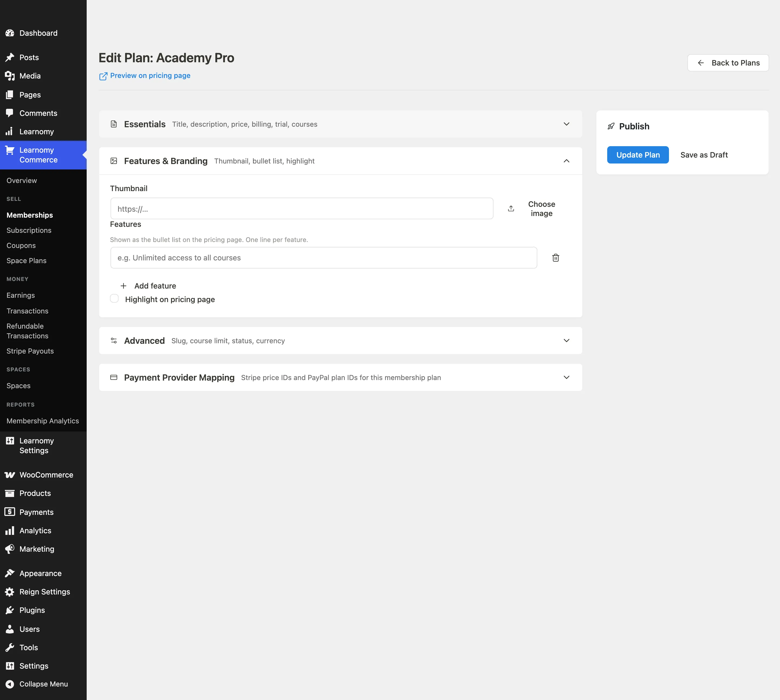Click the Posts pushpin icon
The width and height of the screenshot is (780, 700).
point(10,57)
